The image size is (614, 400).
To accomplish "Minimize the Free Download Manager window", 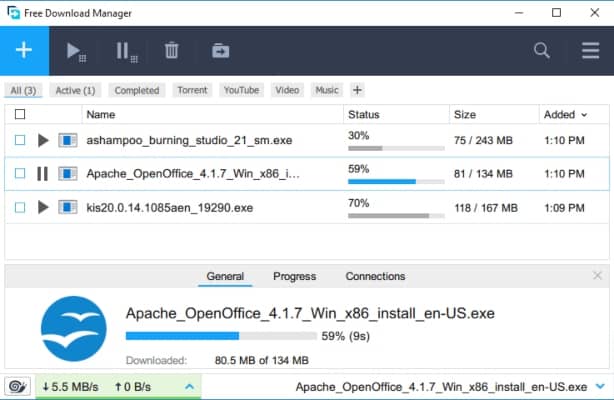I will (x=519, y=13).
